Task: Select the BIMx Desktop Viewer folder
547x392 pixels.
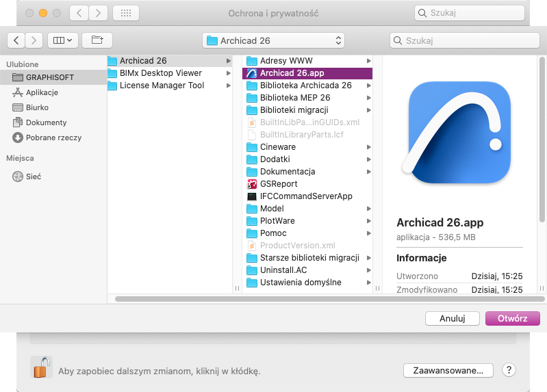Action: coord(170,73)
